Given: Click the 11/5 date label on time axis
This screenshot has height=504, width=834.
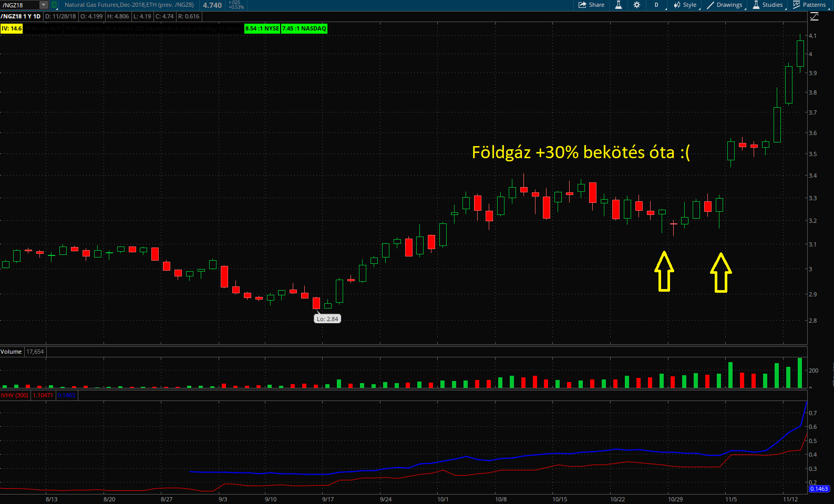Looking at the screenshot, I should [x=731, y=499].
